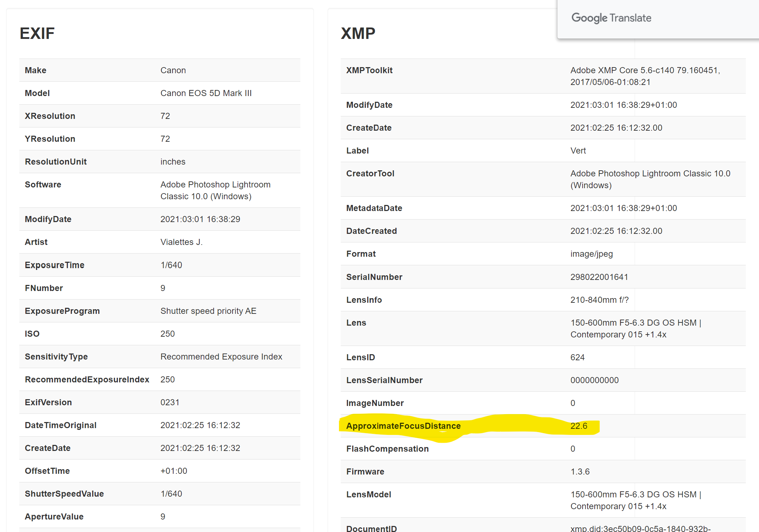
Task: Select the XResolution value 72
Action: (165, 116)
